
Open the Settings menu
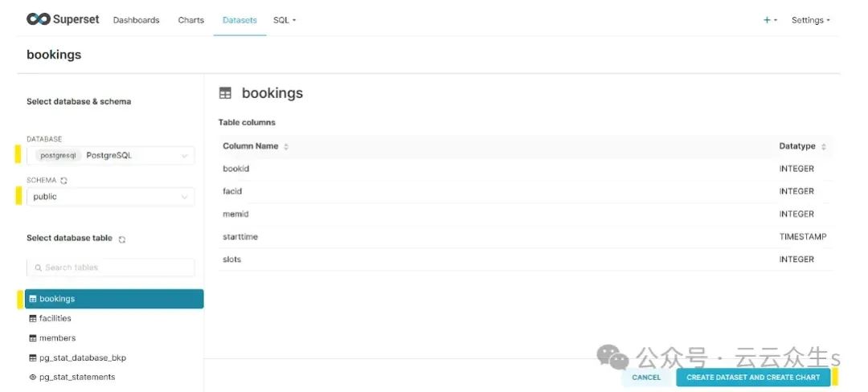tap(810, 20)
